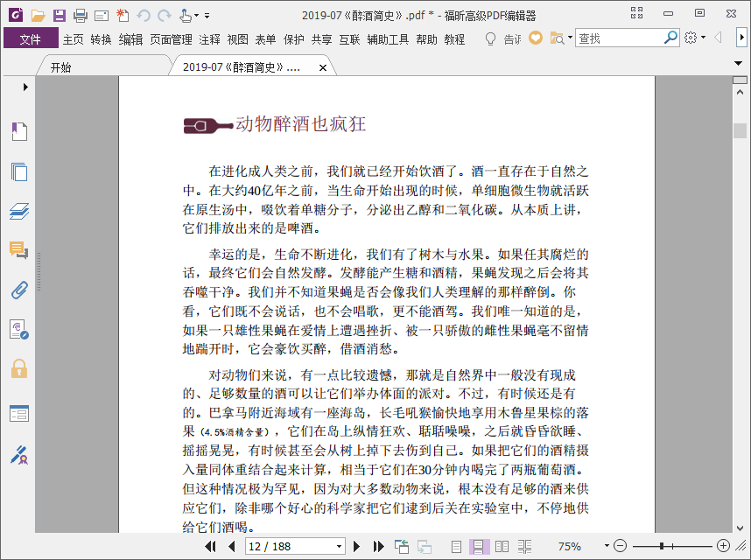Open the Digital Signatures panel

click(x=19, y=330)
